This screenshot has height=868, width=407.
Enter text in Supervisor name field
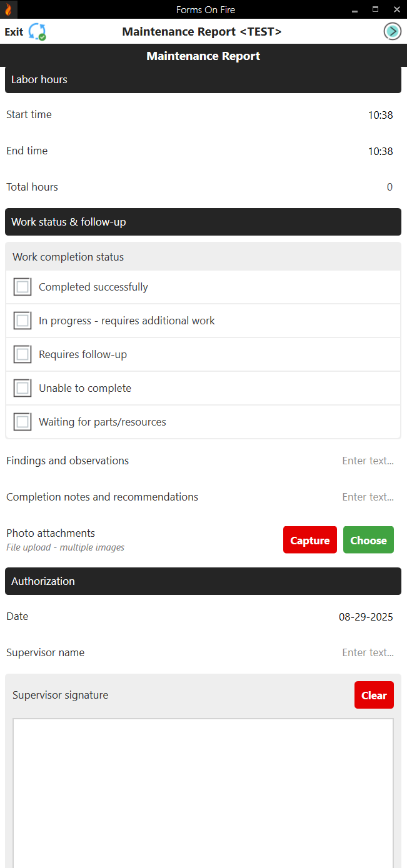(368, 652)
